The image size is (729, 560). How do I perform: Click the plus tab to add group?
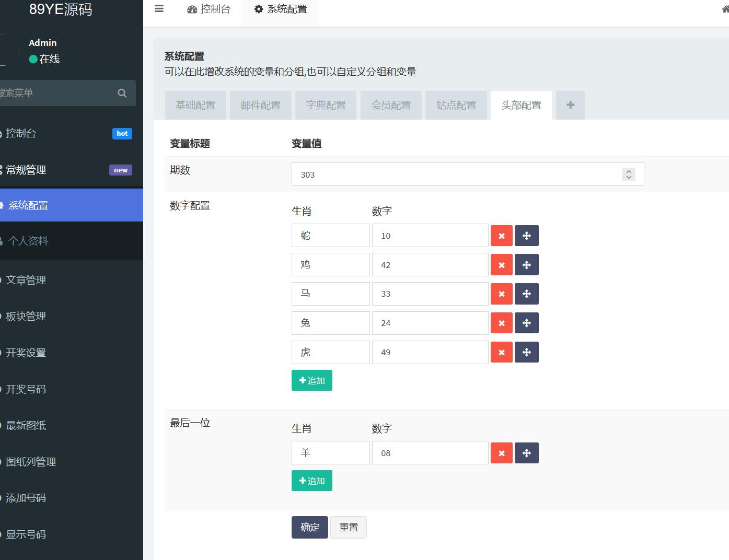[x=570, y=105]
